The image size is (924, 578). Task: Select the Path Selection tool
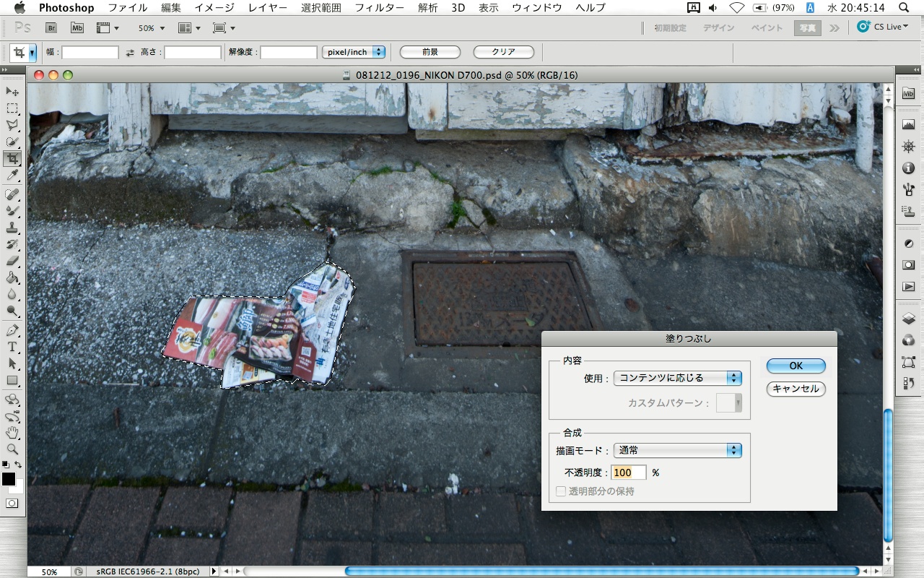[x=13, y=363]
